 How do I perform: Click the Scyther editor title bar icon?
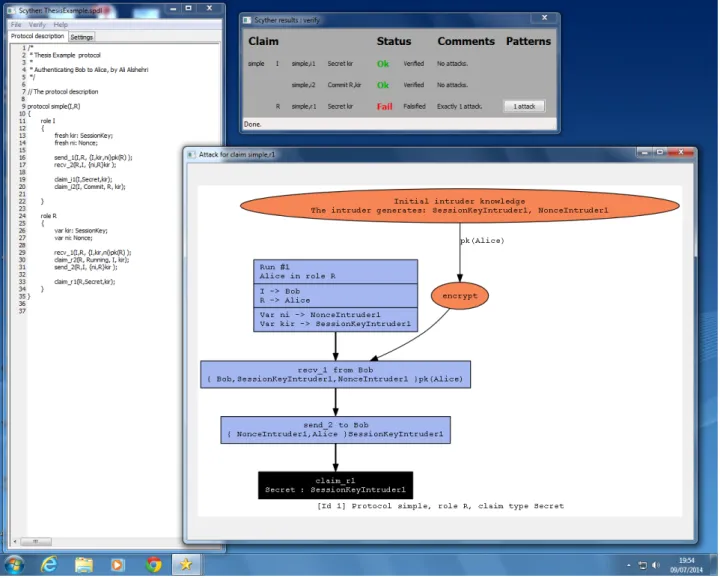11,10
